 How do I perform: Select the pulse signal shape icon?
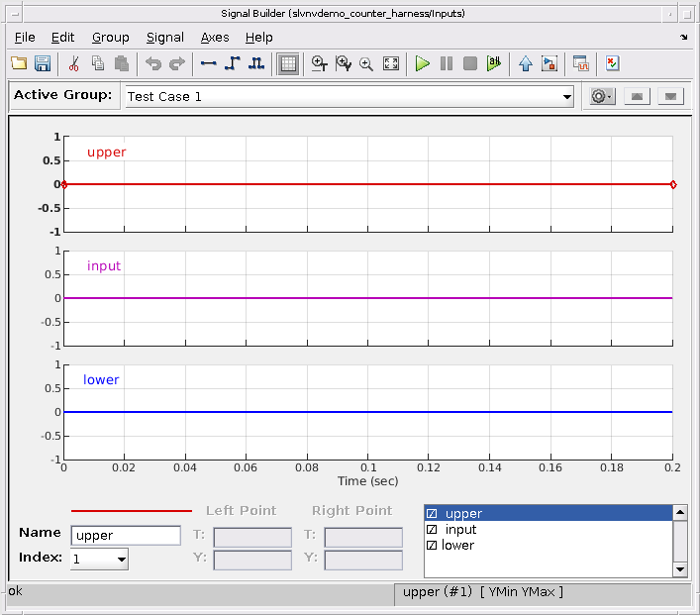tap(256, 63)
